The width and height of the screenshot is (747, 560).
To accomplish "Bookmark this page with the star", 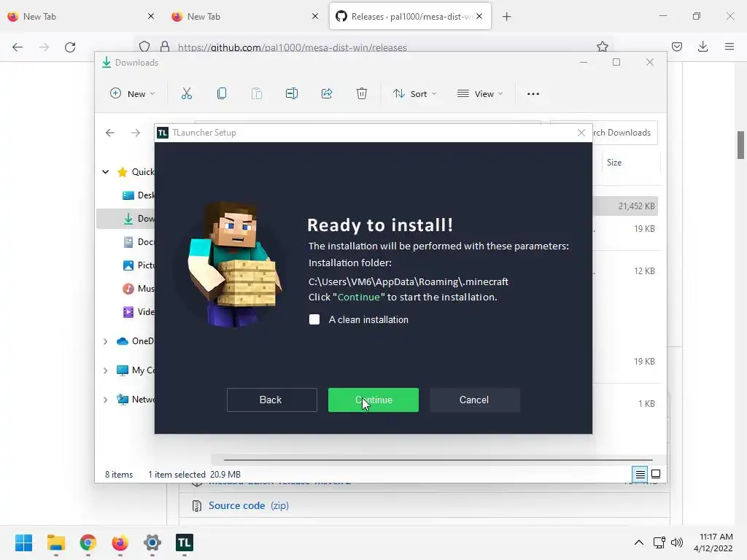I will pyautogui.click(x=602, y=47).
